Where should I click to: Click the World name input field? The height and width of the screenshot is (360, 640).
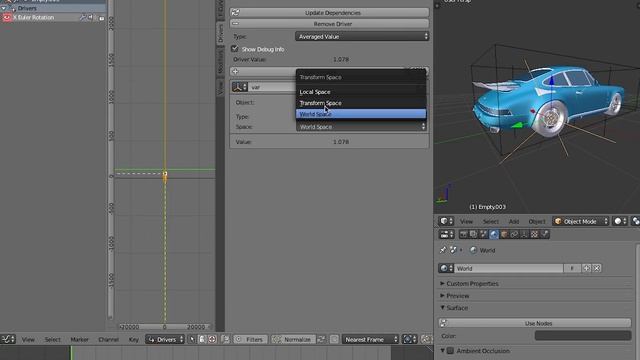[509, 268]
